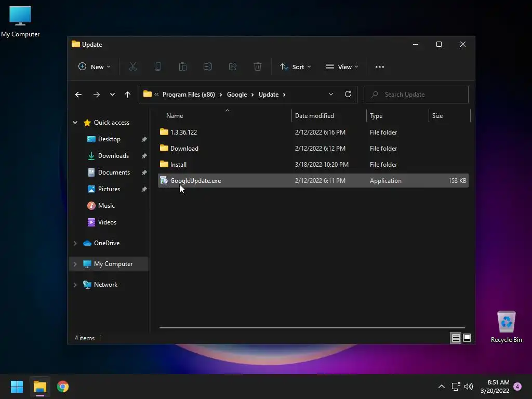Click 153 KB size cell
This screenshot has width=532, height=399.
coord(457,180)
